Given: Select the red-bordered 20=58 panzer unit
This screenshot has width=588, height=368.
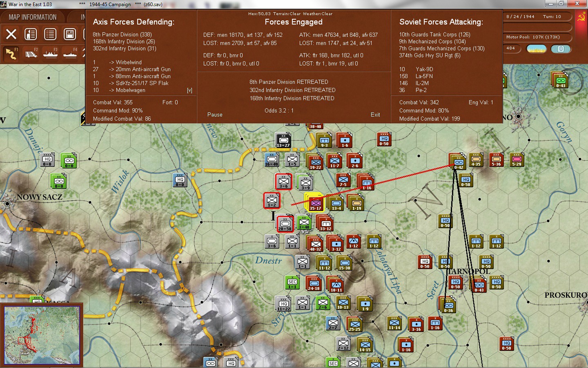Looking at the screenshot, I should pyautogui.click(x=285, y=224).
